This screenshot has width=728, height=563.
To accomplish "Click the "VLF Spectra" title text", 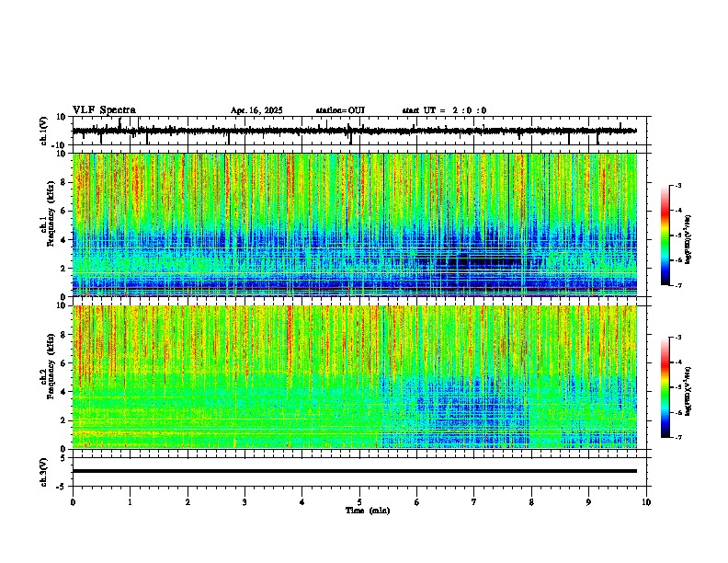I will pos(104,110).
